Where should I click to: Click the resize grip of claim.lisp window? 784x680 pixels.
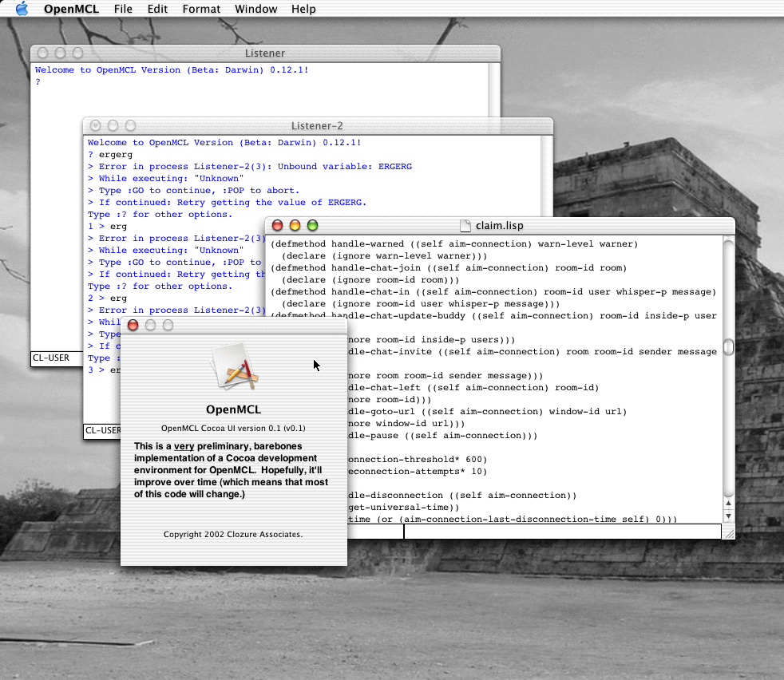pyautogui.click(x=729, y=533)
